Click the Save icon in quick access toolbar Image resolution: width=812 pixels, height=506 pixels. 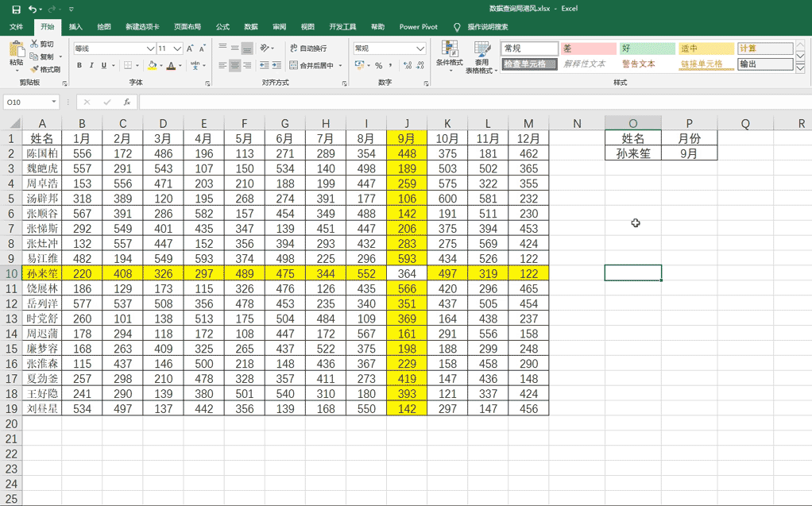(16, 9)
